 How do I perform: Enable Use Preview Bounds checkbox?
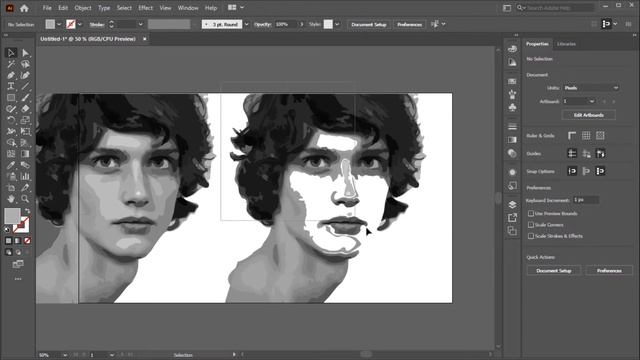pyautogui.click(x=531, y=213)
